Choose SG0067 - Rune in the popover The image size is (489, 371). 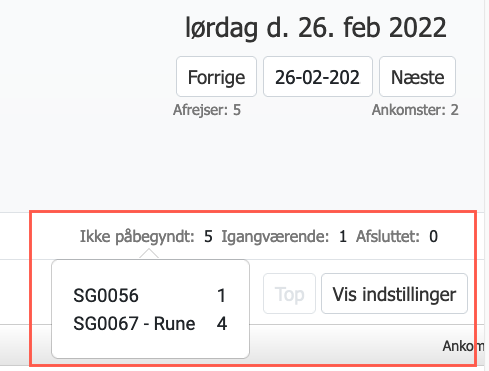tap(134, 324)
